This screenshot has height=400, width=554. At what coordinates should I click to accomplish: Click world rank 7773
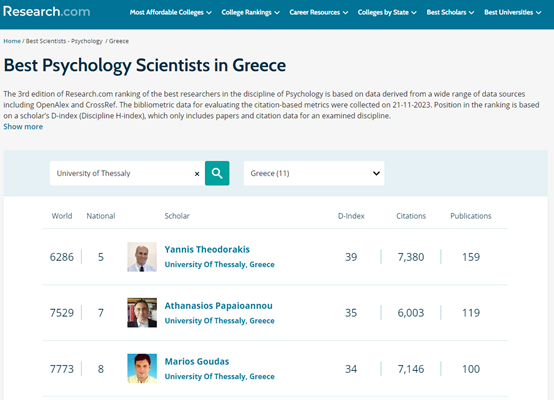(x=62, y=369)
